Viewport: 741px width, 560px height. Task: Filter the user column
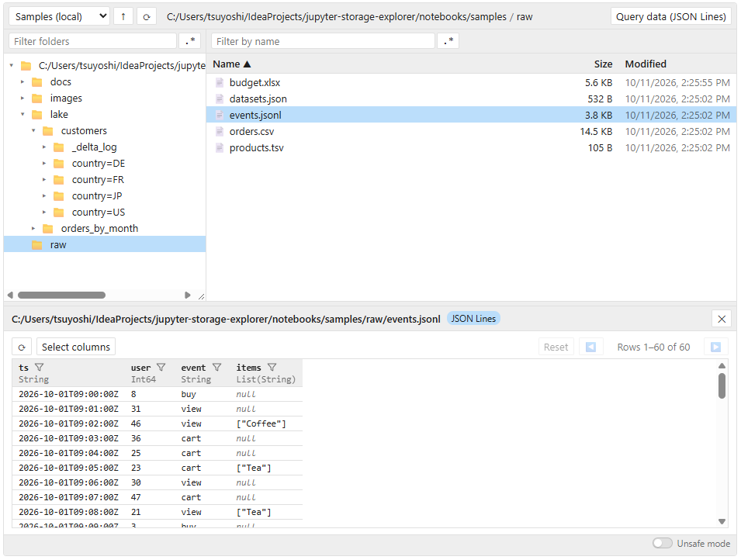click(x=161, y=368)
